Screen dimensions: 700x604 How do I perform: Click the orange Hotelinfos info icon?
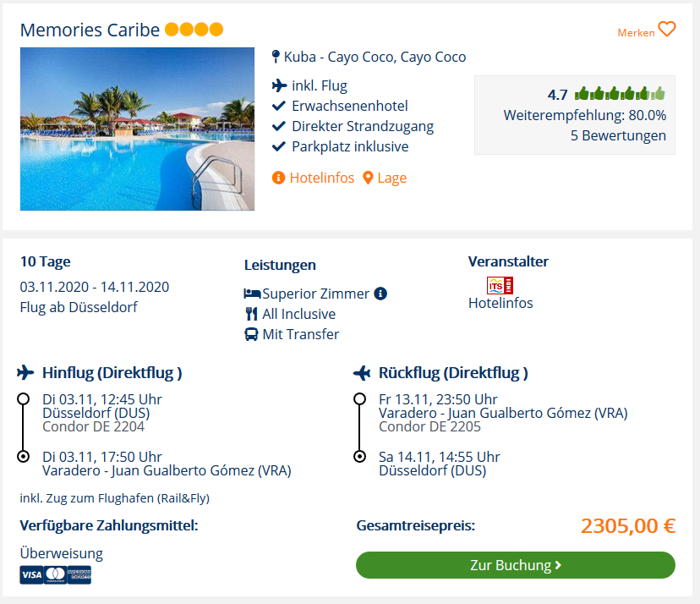[x=278, y=178]
